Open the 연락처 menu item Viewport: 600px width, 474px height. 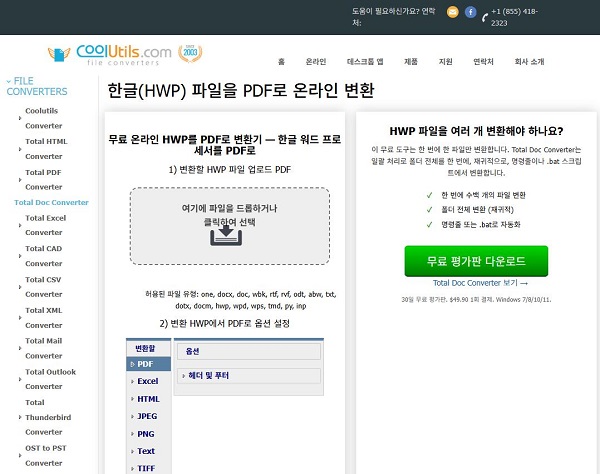coord(483,62)
